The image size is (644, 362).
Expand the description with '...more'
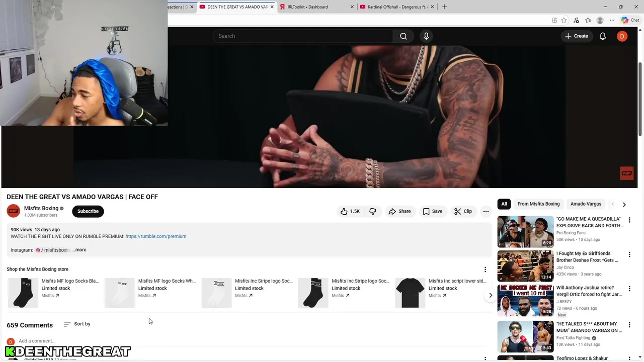[x=79, y=250]
